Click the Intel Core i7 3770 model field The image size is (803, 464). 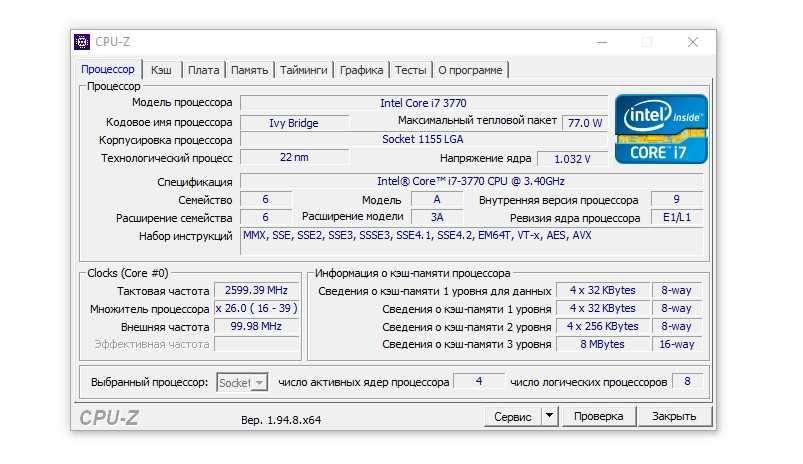tap(424, 103)
